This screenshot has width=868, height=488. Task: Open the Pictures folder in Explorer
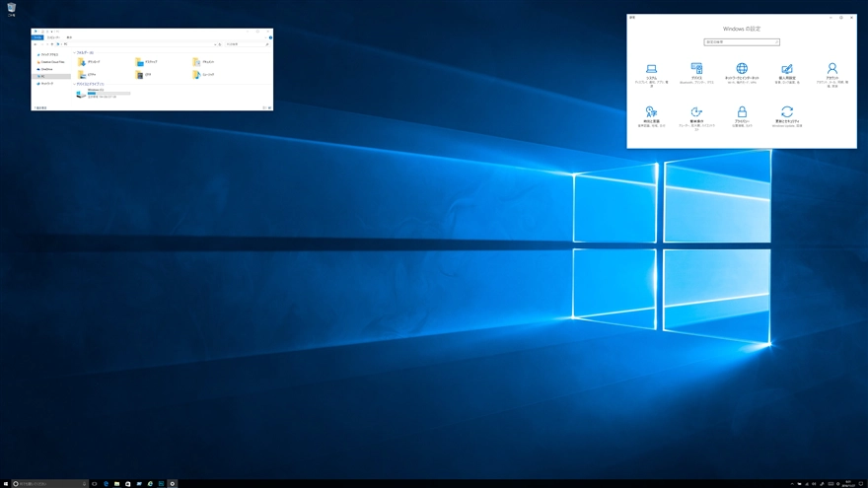(87, 74)
